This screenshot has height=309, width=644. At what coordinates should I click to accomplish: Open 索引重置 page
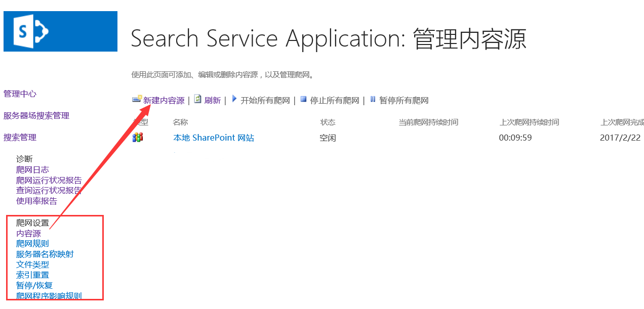click(x=32, y=275)
